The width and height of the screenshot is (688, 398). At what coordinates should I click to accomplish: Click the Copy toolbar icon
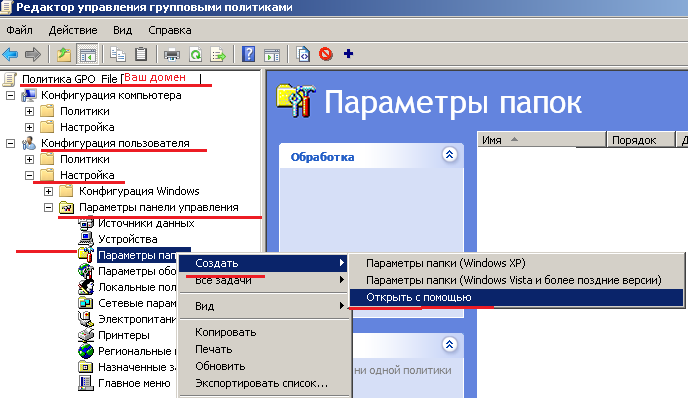point(118,55)
